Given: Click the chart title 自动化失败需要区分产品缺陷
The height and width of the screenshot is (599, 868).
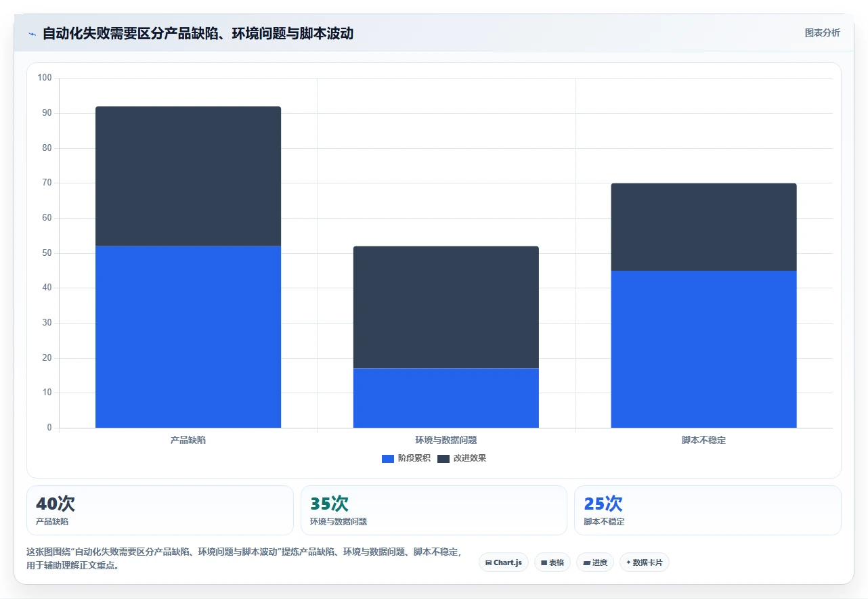Looking at the screenshot, I should coord(198,33).
